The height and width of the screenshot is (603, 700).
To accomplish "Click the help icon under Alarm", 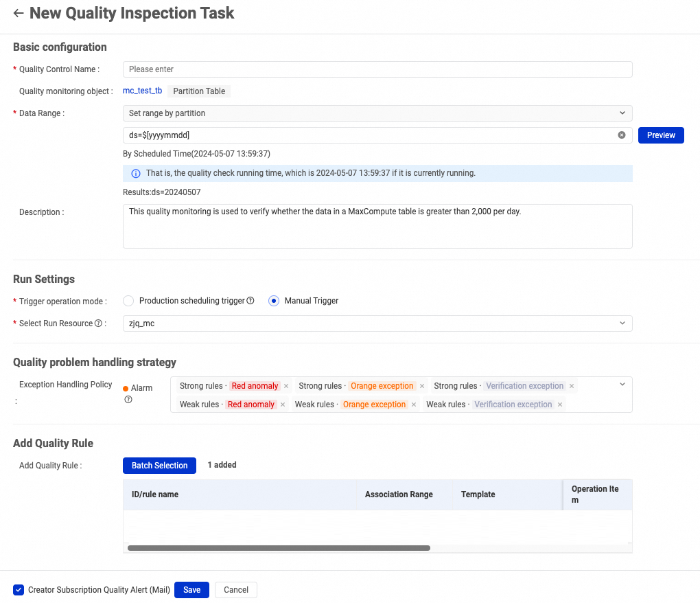I will (x=128, y=399).
